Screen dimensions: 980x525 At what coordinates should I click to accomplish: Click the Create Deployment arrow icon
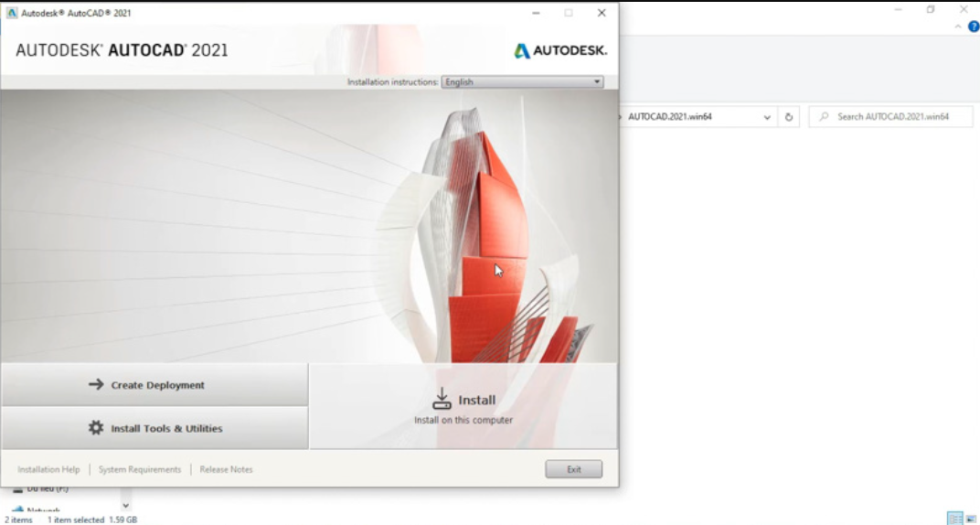pyautogui.click(x=96, y=385)
